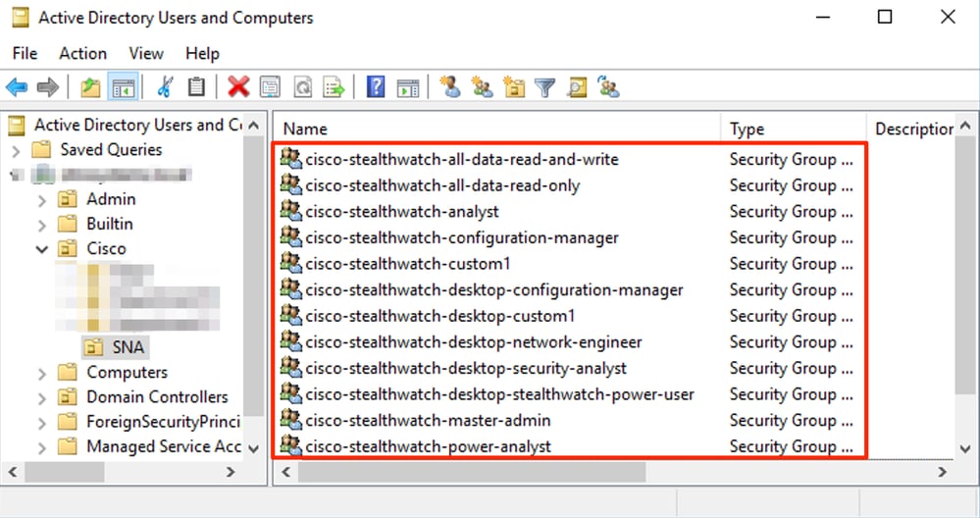Select cisco-stealthwatch-configuration-manager group
The width and height of the screenshot is (980, 518).
[462, 237]
